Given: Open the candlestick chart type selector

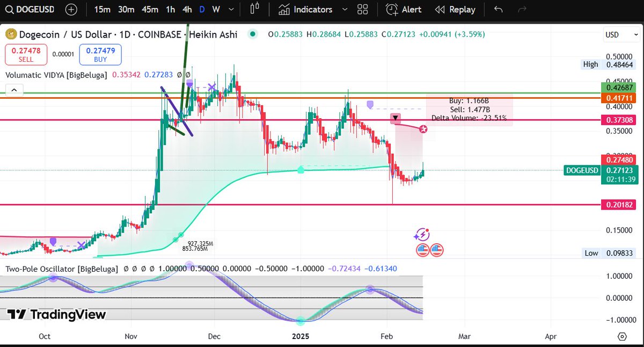Looking at the screenshot, I should 254,10.
